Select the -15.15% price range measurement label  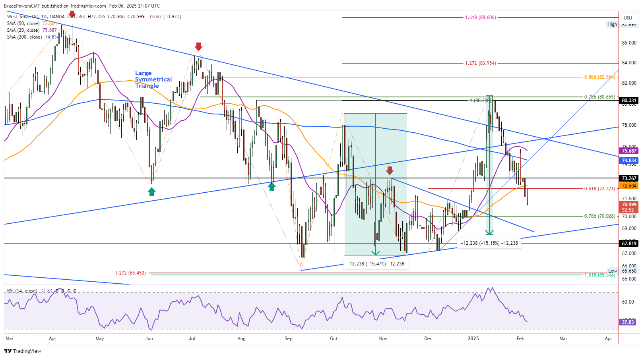[x=489, y=243]
